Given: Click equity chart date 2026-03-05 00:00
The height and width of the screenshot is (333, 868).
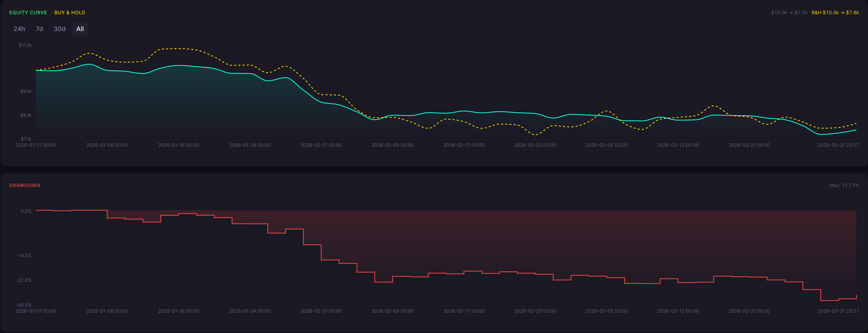Looking at the screenshot, I should pos(606,145).
